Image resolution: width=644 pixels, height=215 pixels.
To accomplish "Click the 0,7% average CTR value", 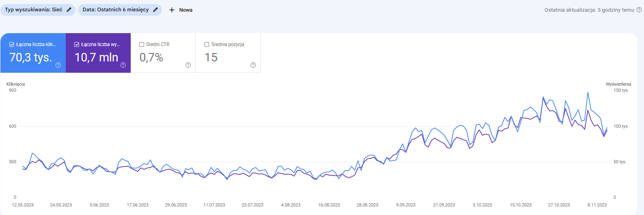I will coord(151,57).
